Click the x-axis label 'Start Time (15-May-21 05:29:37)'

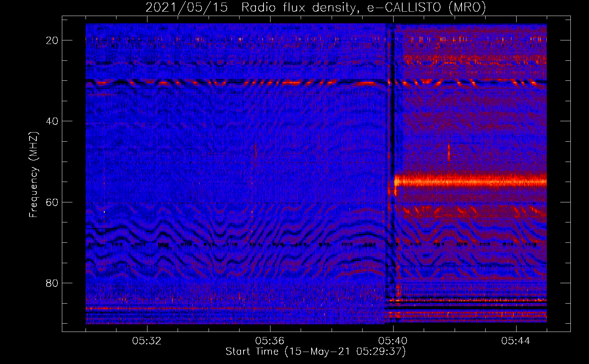coord(316,352)
